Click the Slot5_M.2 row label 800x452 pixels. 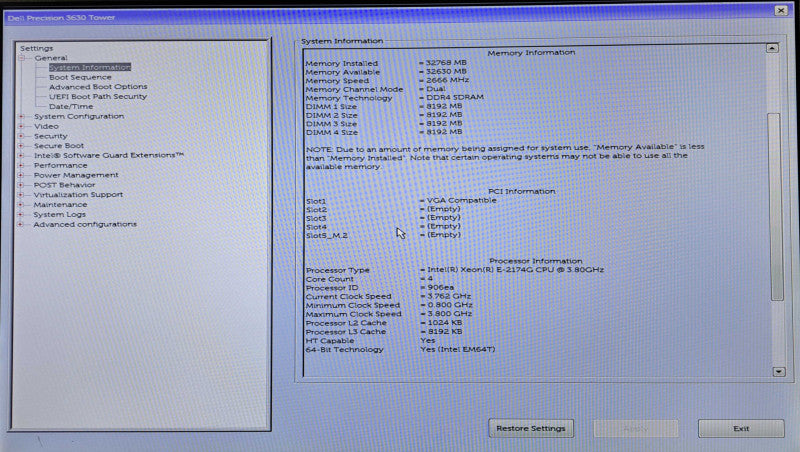327,236
